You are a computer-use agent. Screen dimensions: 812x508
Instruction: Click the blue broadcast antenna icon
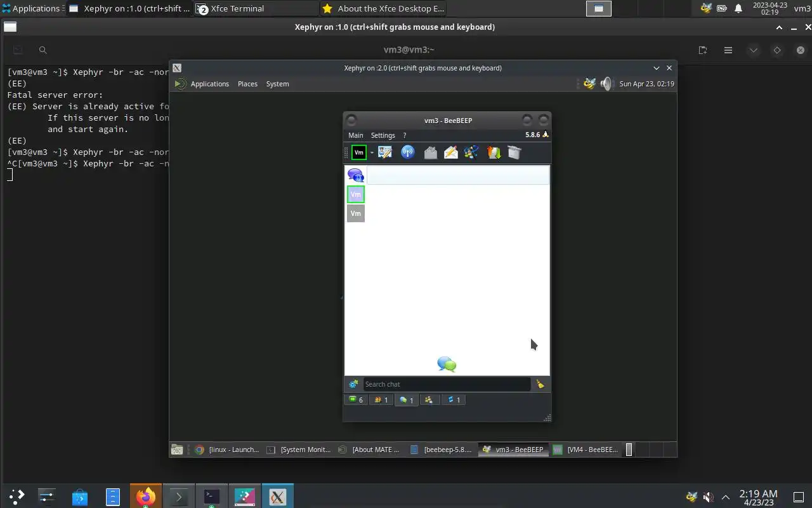pyautogui.click(x=408, y=152)
